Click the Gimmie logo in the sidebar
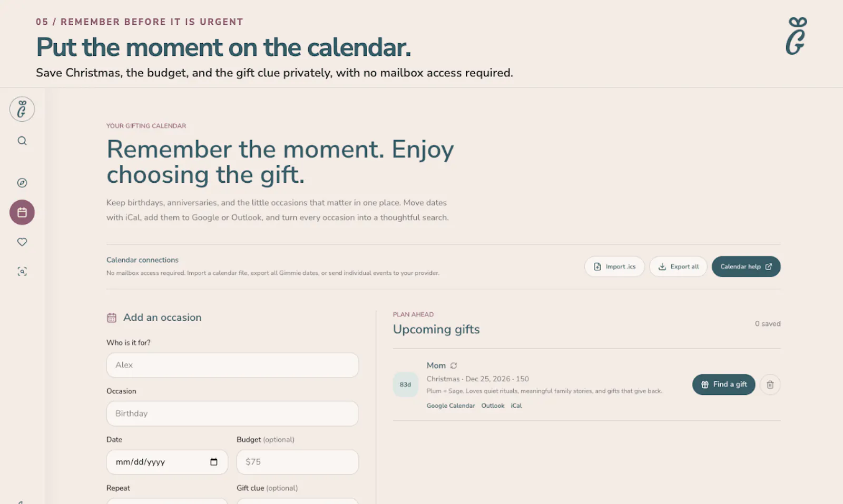The image size is (843, 504). click(22, 109)
